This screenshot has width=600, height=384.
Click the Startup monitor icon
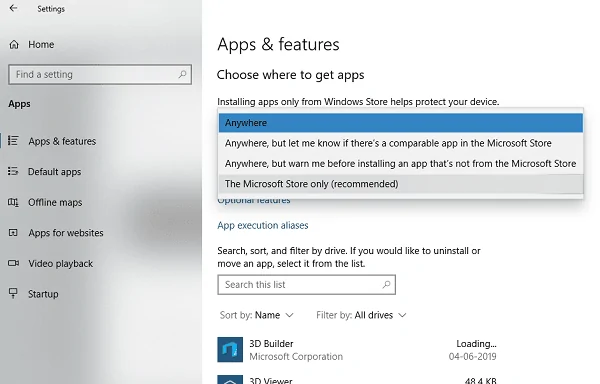pos(13,293)
